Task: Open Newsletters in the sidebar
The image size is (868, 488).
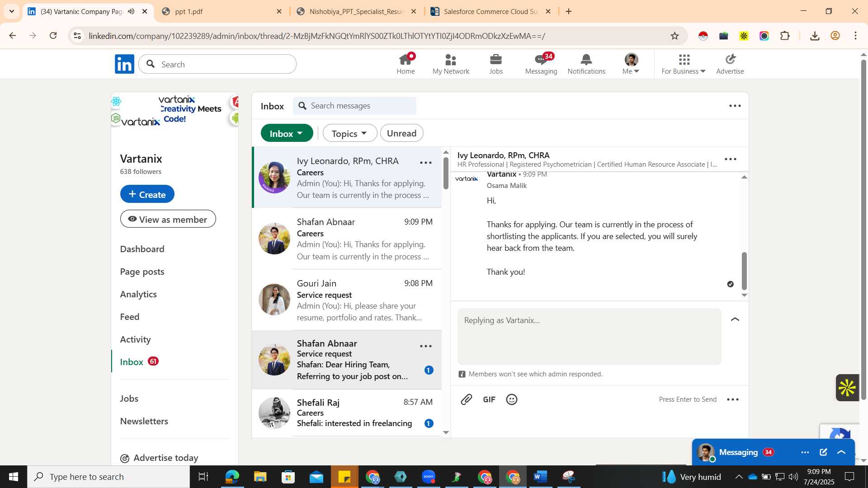Action: tap(144, 421)
